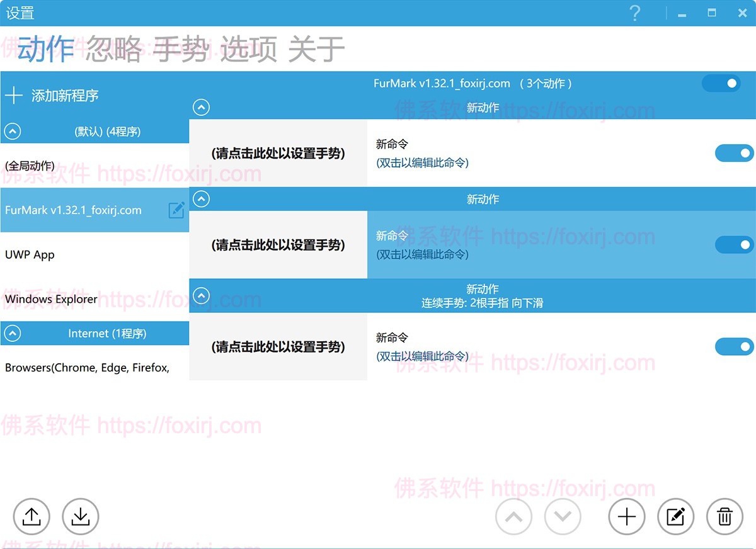Disable the first 新命令 command toggle
The width and height of the screenshot is (756, 549).
[x=734, y=153]
